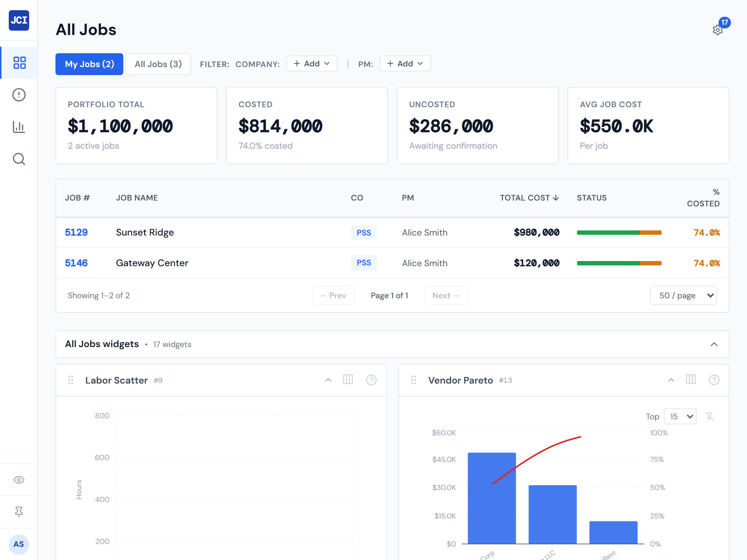The image size is (747, 560).
Task: Open the bar chart reports icon in sidebar
Action: tap(19, 127)
